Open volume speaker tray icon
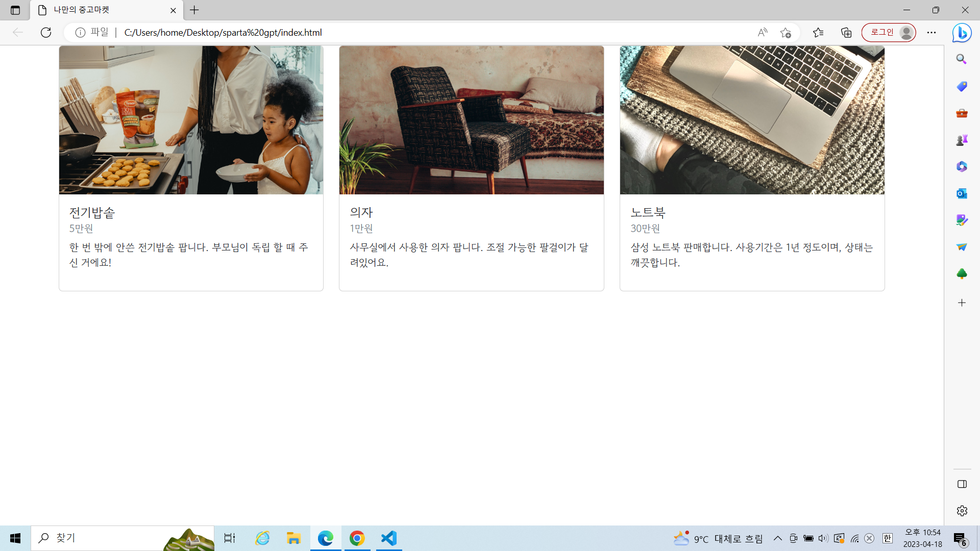 pos(823,538)
